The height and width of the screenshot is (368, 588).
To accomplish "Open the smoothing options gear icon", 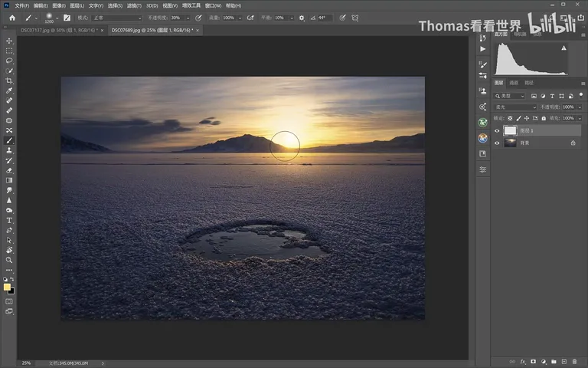I will (x=302, y=18).
